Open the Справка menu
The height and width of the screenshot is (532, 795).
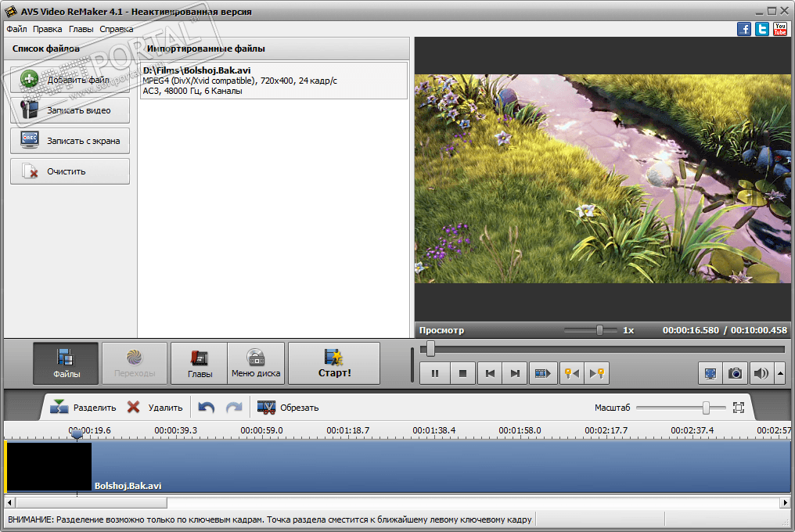(x=116, y=29)
